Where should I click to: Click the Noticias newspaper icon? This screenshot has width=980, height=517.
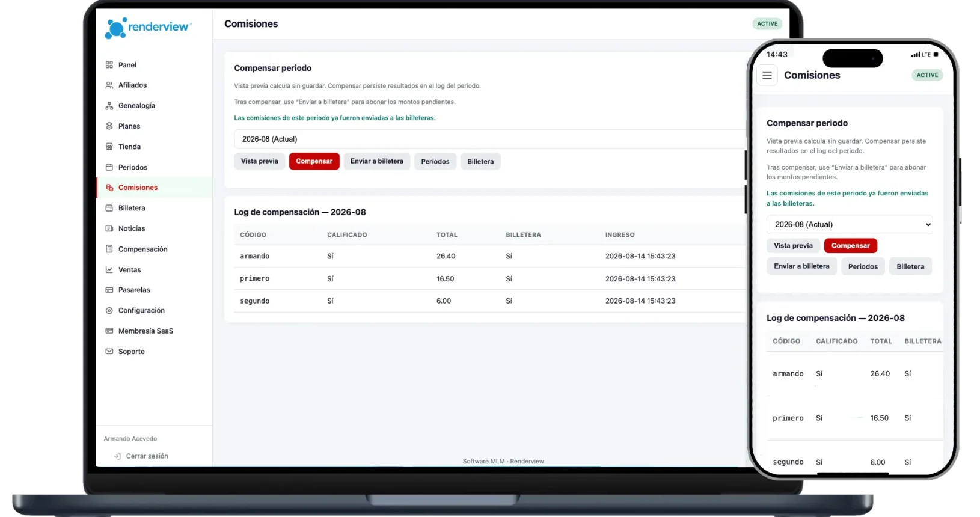coord(109,228)
